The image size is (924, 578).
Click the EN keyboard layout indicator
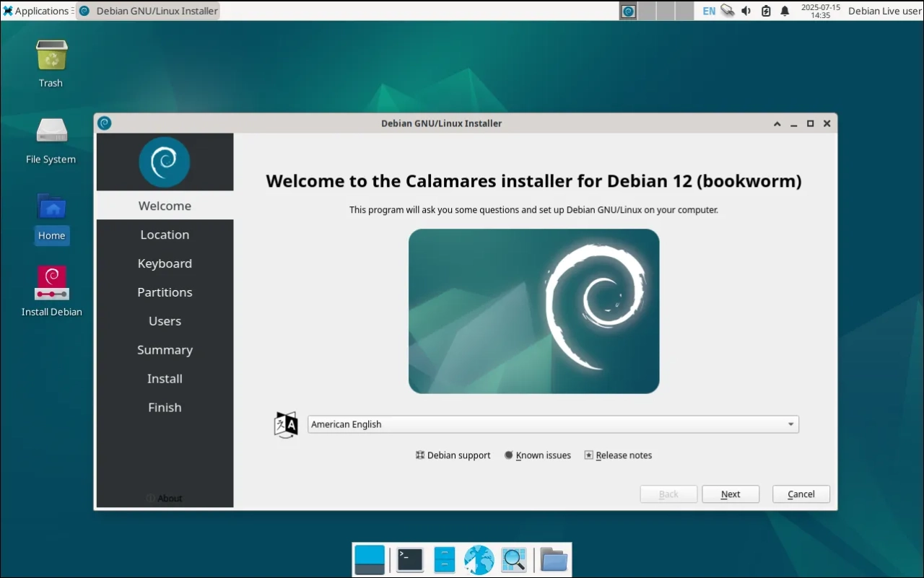click(709, 11)
